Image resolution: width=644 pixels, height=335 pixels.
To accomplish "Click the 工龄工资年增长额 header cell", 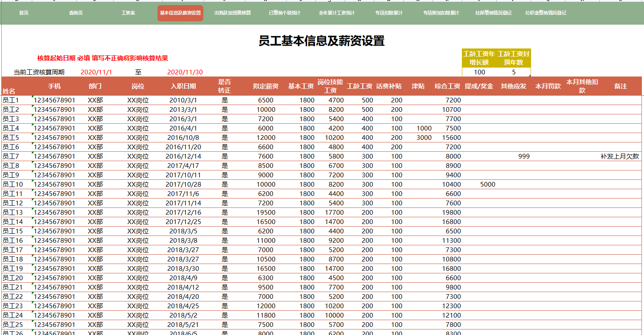I will [x=479, y=58].
